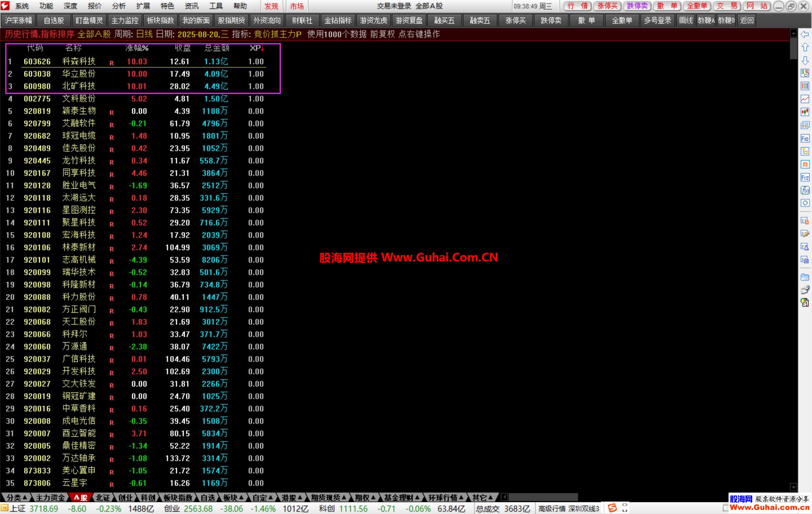Open the multi-window layout icon
Viewport: 812px width, 514px height.
coord(805,125)
